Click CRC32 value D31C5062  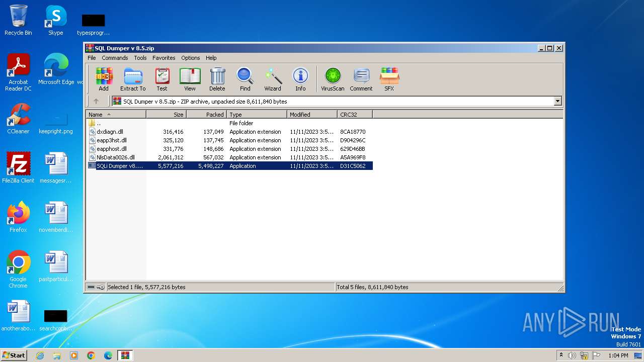click(x=353, y=166)
